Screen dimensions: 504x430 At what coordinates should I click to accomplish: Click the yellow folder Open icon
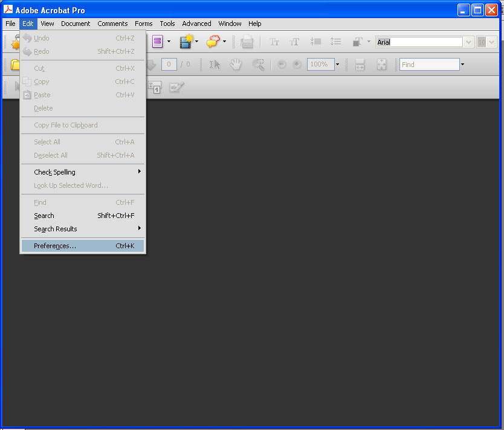[x=15, y=65]
